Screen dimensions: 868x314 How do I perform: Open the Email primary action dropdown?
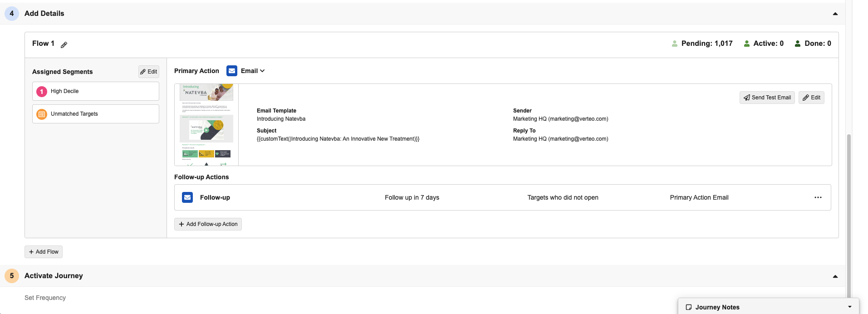pos(253,71)
